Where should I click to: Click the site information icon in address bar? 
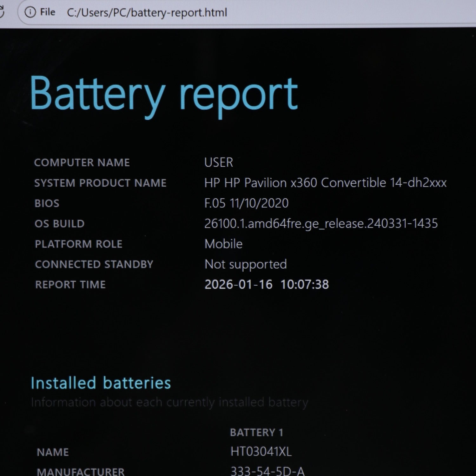[x=30, y=12]
